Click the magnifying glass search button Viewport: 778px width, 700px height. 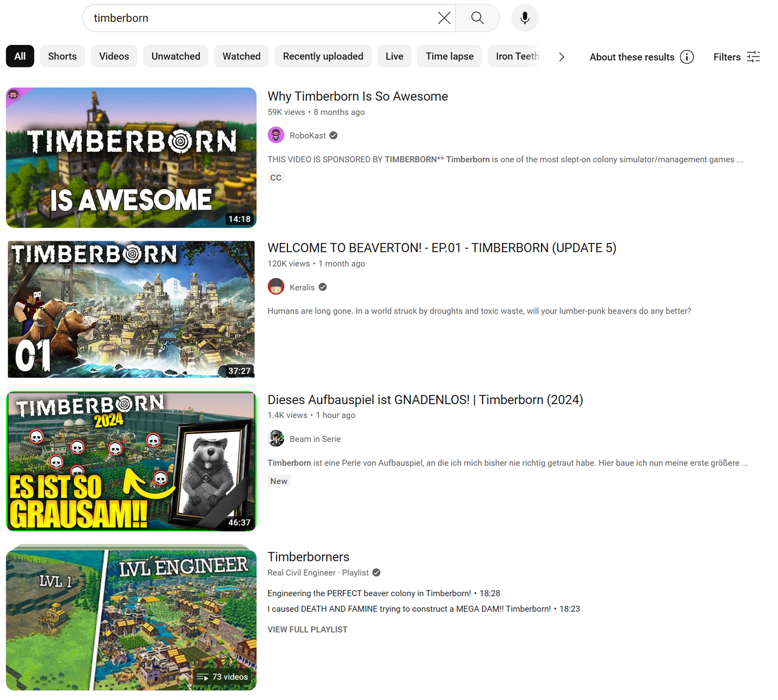pos(477,18)
